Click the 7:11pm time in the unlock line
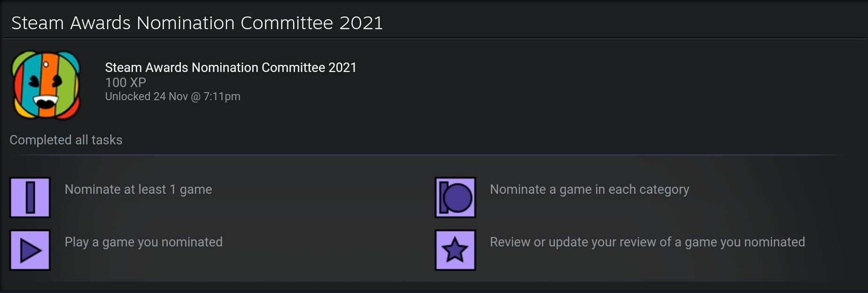The image size is (868, 293). pos(222,96)
